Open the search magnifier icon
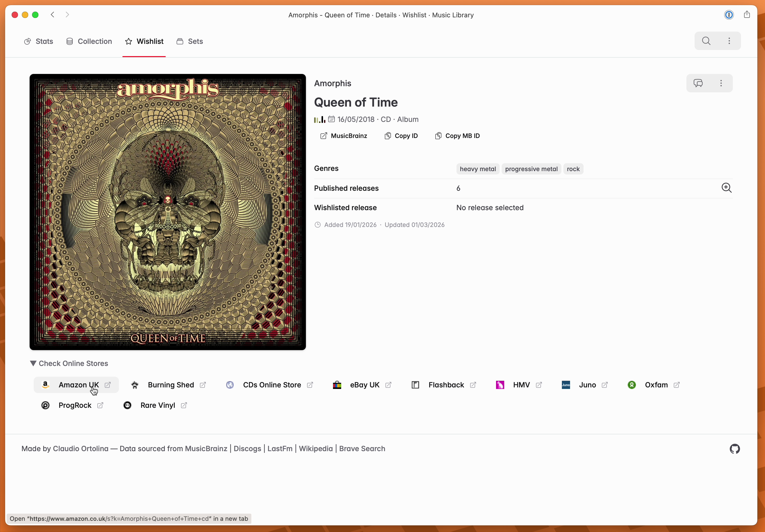This screenshot has width=765, height=532. (706, 41)
